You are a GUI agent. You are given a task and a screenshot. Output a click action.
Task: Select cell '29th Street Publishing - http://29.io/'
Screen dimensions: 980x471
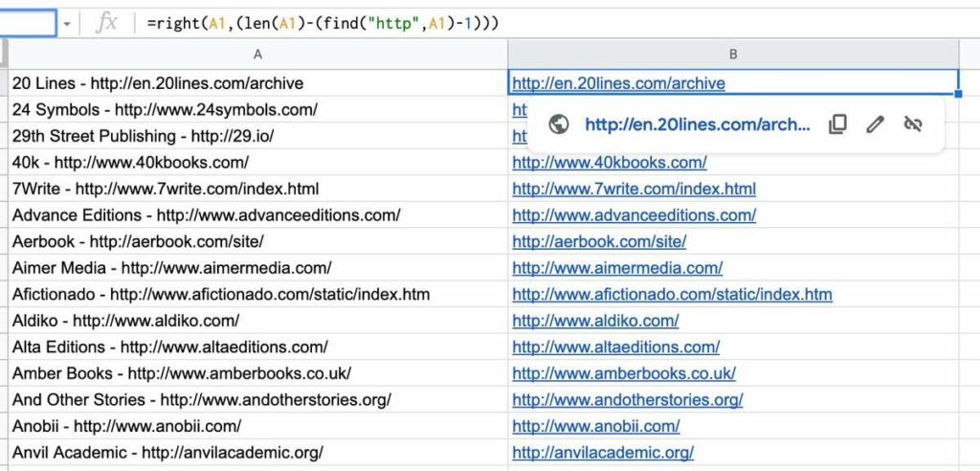[x=257, y=136]
